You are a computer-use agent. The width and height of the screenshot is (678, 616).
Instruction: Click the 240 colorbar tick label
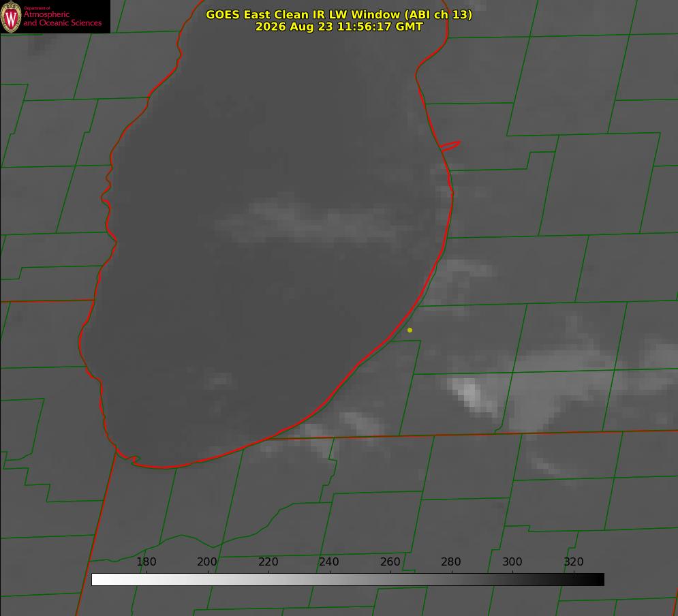coord(329,561)
